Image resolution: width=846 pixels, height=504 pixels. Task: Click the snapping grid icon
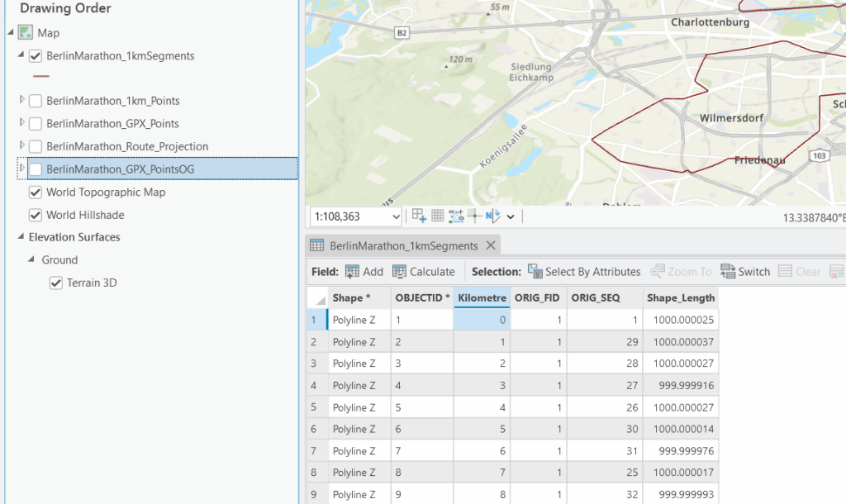(438, 216)
